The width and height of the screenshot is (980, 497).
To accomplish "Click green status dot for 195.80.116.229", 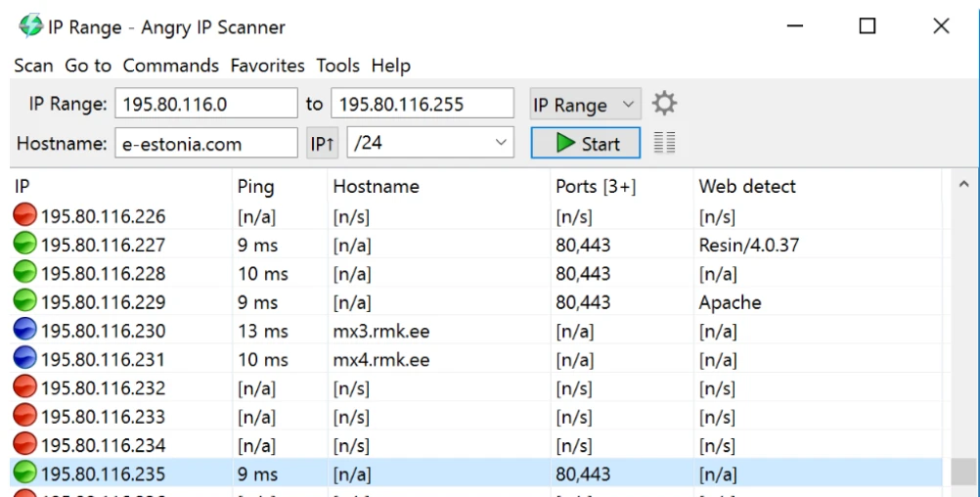I will point(25,301).
